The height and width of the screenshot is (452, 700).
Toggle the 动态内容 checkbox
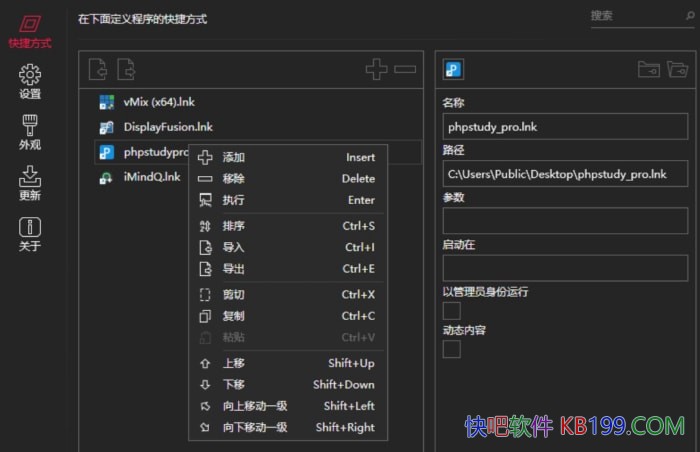(452, 349)
